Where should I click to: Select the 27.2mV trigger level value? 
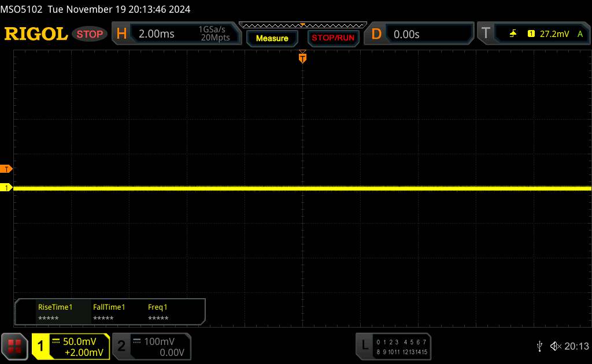[554, 34]
